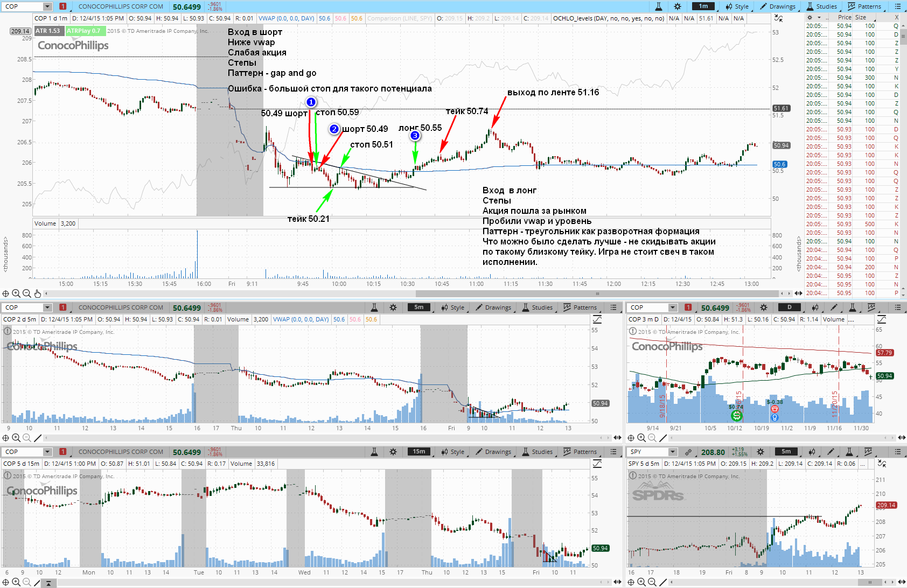The image size is (907, 588).
Task: Click expand-time-axis arrows under 1m chart
Action: [798, 293]
